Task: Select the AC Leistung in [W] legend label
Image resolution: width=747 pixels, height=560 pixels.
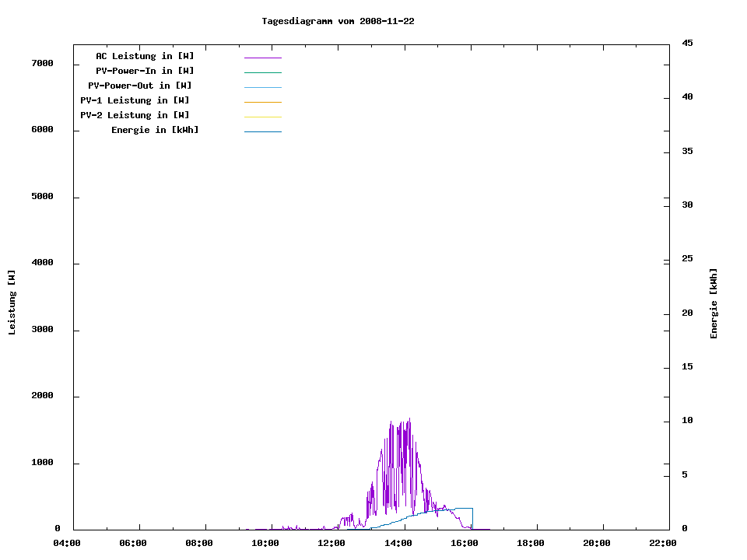Action: pyautogui.click(x=145, y=56)
